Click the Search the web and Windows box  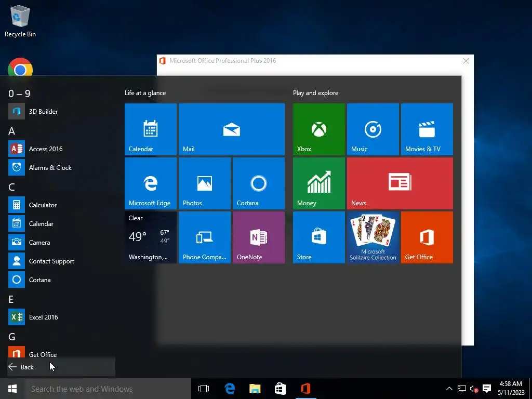(108, 389)
